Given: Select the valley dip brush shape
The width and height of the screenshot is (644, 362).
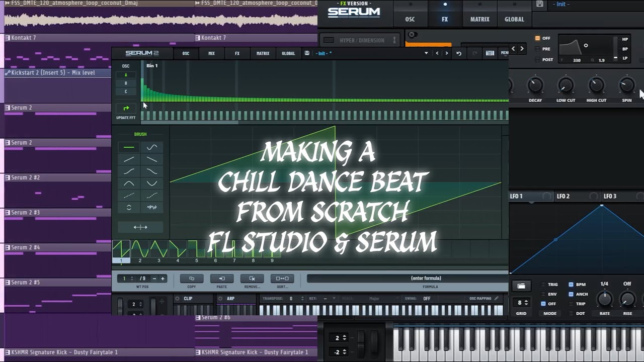Looking at the screenshot, I should [x=152, y=184].
